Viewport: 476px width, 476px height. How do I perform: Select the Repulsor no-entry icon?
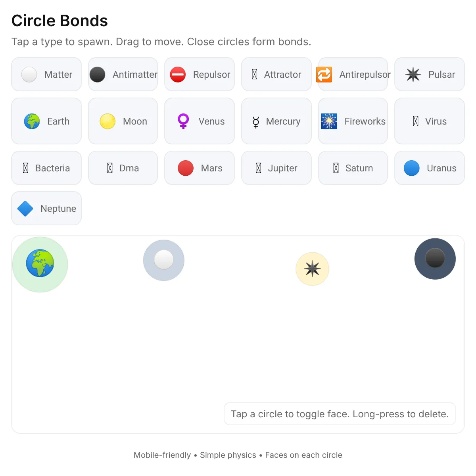(x=178, y=74)
